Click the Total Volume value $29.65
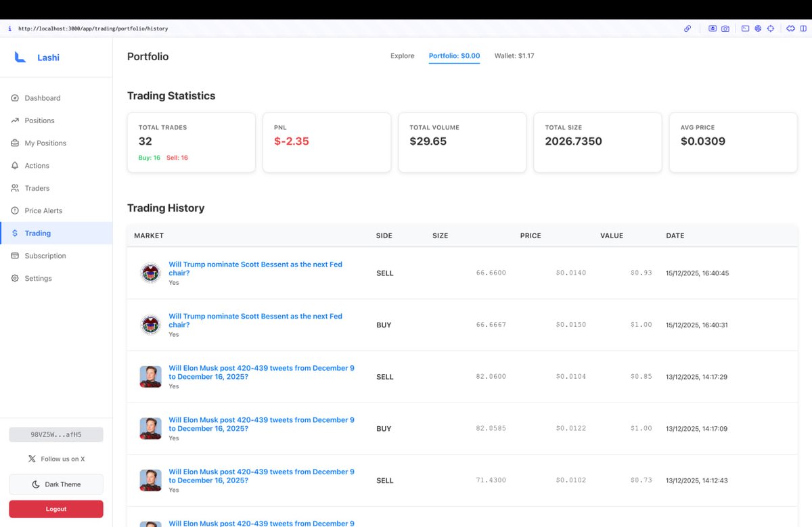This screenshot has width=812, height=527. (428, 141)
